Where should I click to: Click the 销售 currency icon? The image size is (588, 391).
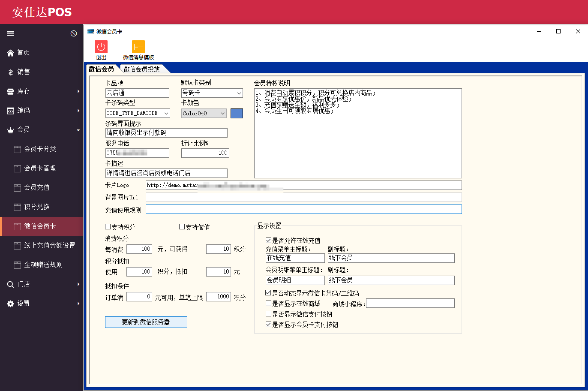[x=11, y=72]
